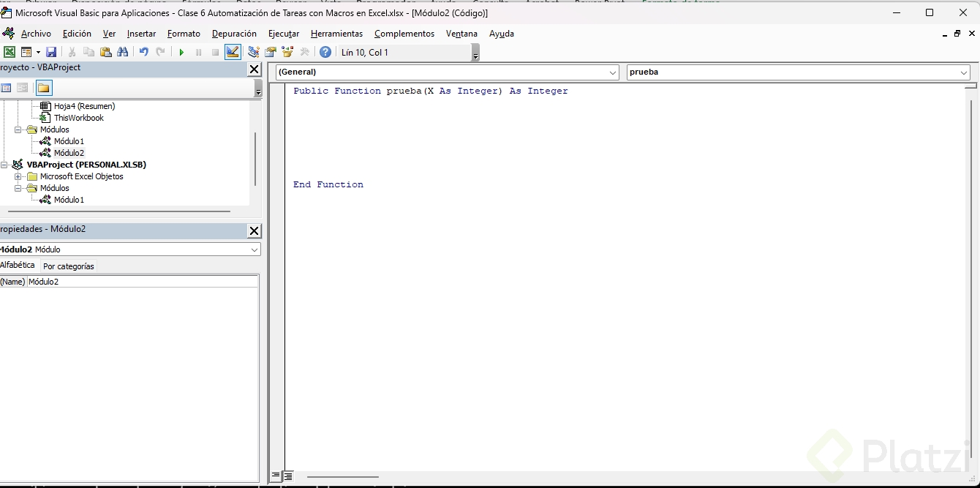Expand the Microsoft Excel Objetos folder
The height and width of the screenshot is (488, 980).
[x=18, y=176]
